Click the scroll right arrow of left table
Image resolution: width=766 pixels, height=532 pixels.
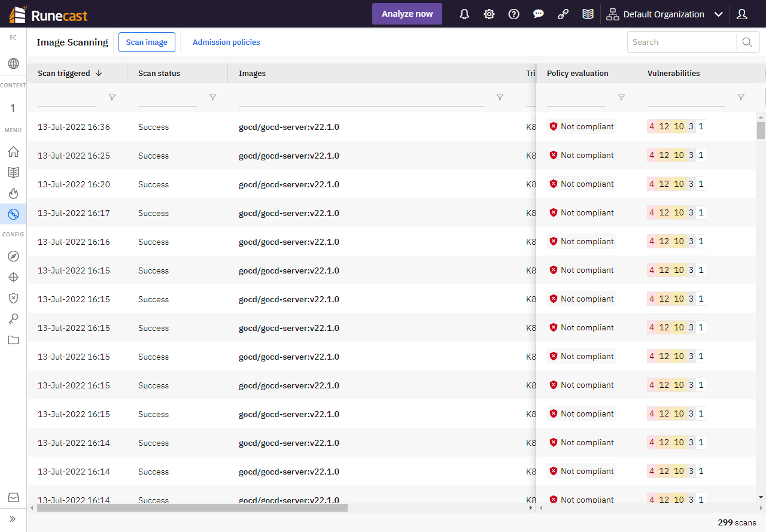[x=531, y=507]
